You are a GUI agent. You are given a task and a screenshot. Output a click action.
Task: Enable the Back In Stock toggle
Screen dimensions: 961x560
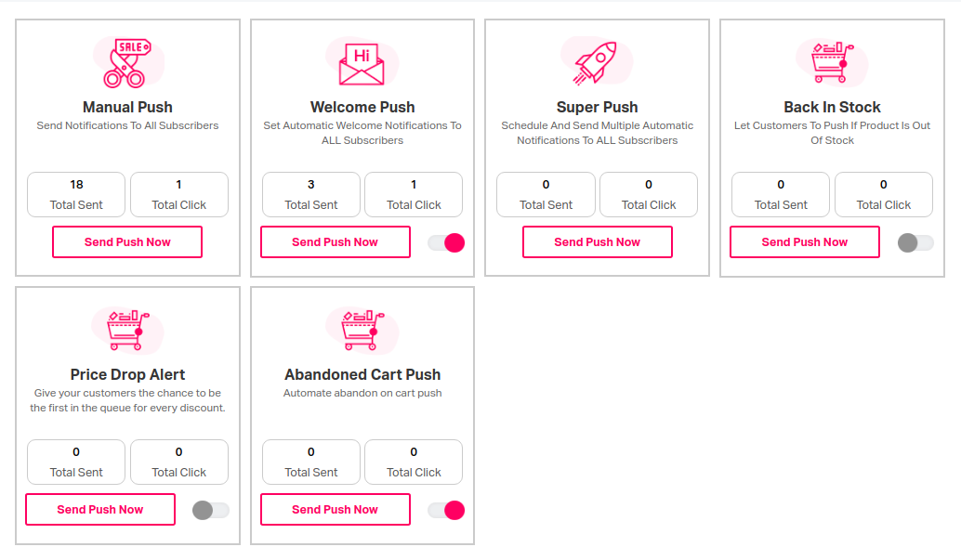915,242
